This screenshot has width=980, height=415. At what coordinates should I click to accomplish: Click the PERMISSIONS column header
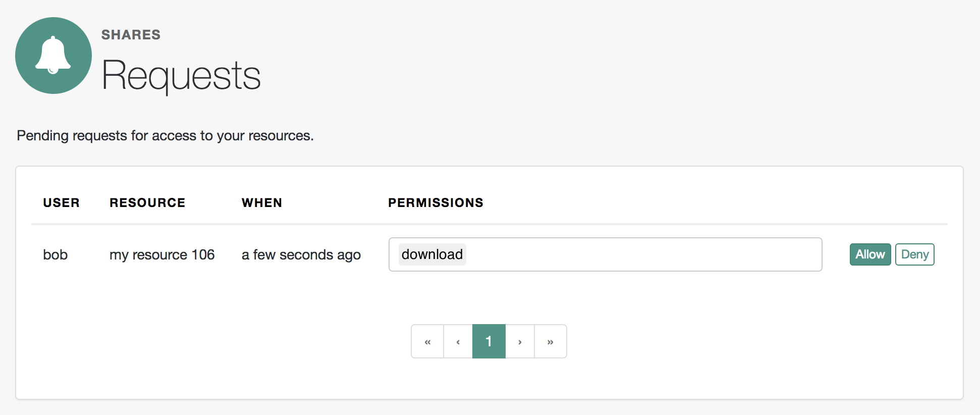(x=435, y=202)
